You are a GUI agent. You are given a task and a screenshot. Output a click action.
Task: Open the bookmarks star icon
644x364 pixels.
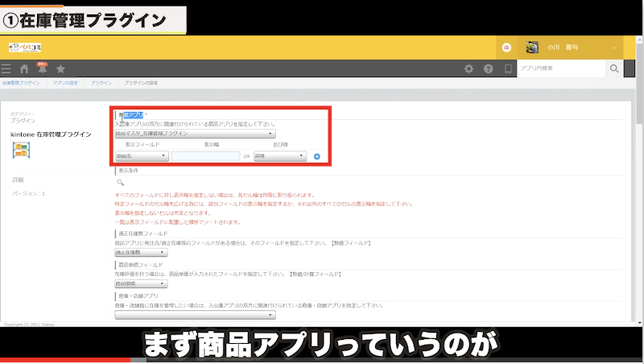pyautogui.click(x=60, y=69)
